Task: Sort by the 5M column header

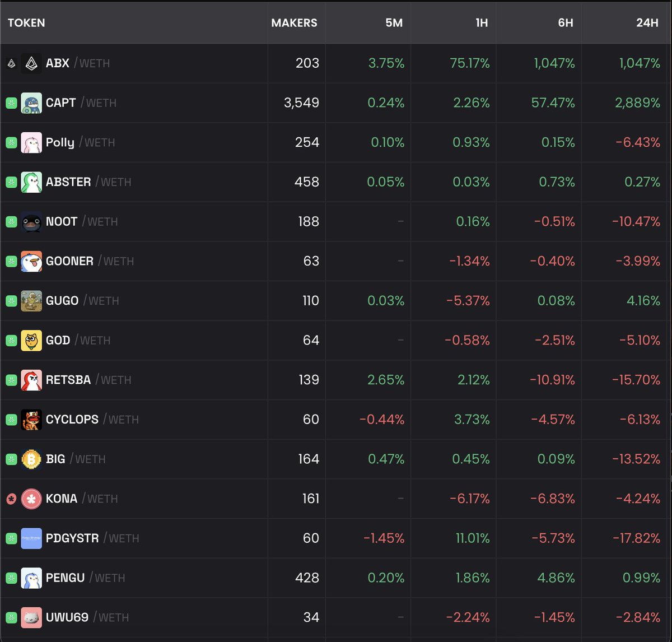Action: tap(394, 23)
